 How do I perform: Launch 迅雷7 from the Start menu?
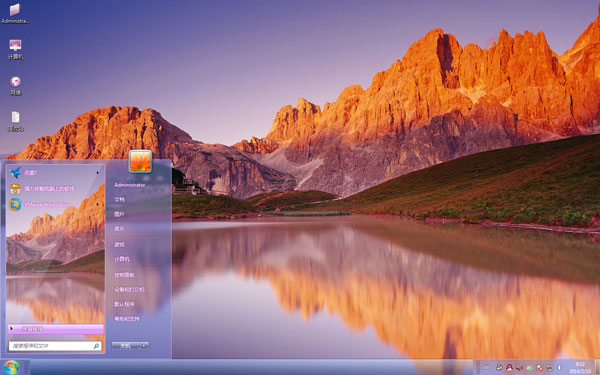pos(55,173)
